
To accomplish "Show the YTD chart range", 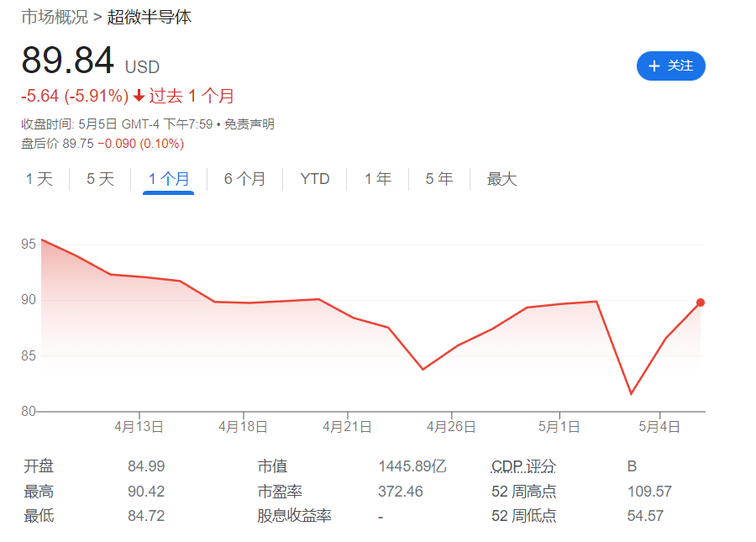I will click(315, 179).
